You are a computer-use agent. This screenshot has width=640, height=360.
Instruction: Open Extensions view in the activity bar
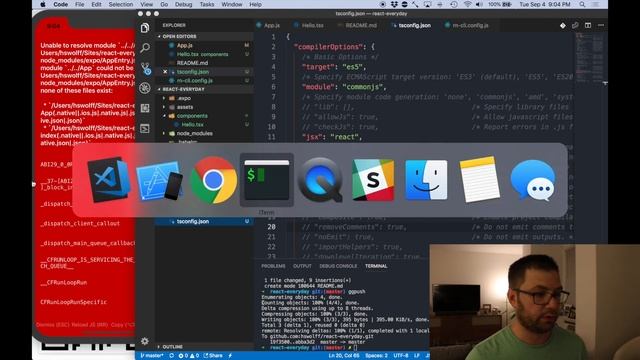pyautogui.click(x=145, y=108)
